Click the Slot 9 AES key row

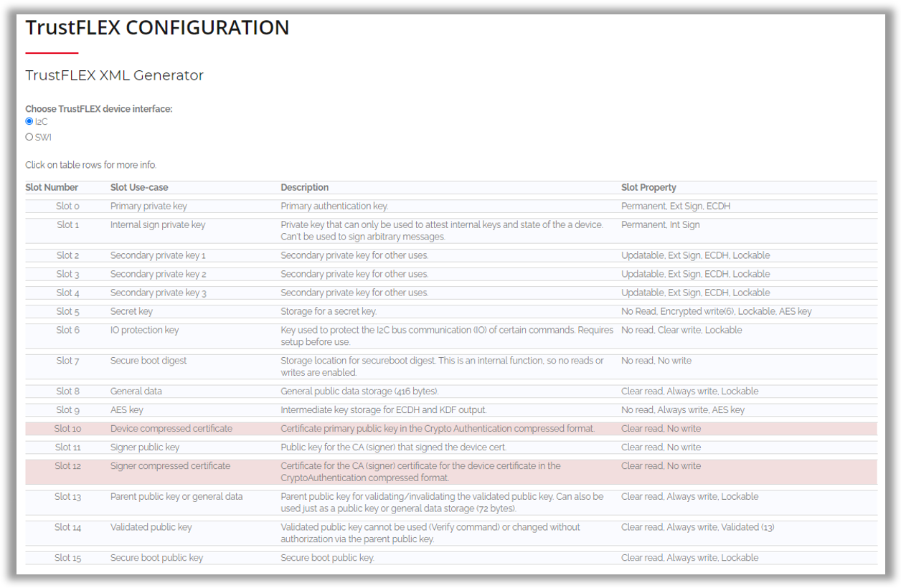point(126,410)
